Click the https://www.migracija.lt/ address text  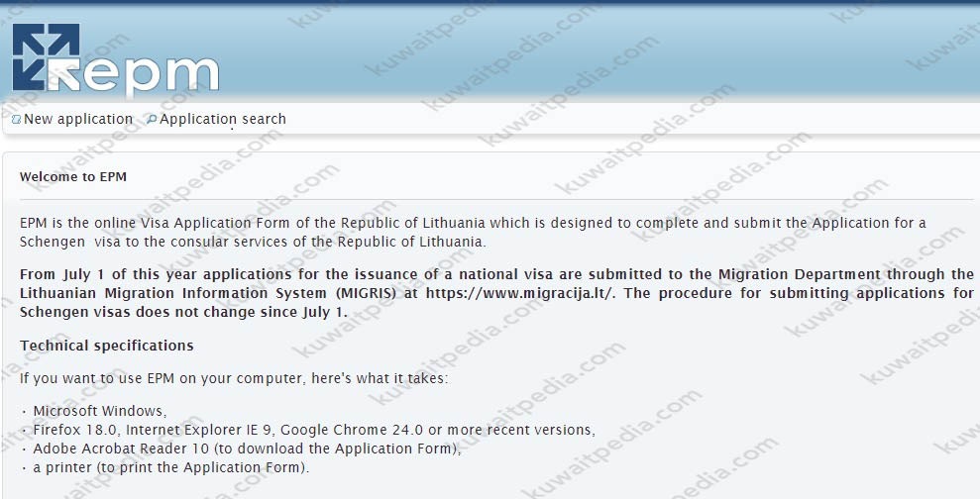pos(520,293)
